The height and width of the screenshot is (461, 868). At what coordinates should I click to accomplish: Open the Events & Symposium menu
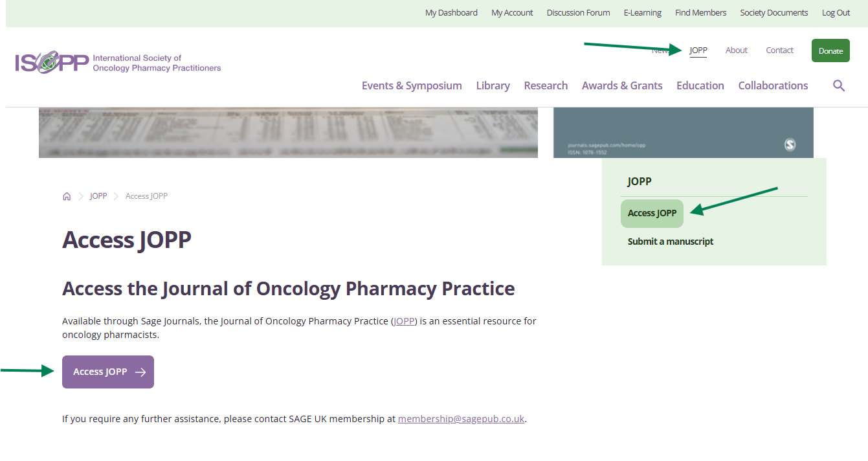pos(412,85)
